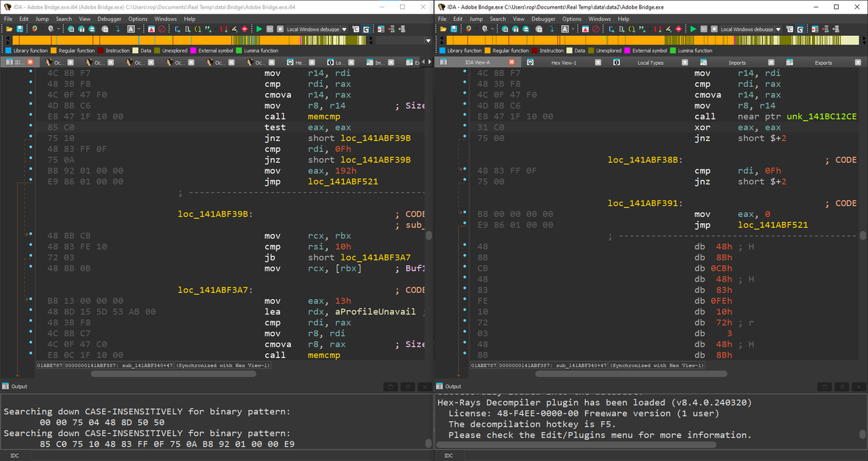Image resolution: width=868 pixels, height=461 pixels.
Task: Switch to Exports tab in right window
Action: point(823,62)
